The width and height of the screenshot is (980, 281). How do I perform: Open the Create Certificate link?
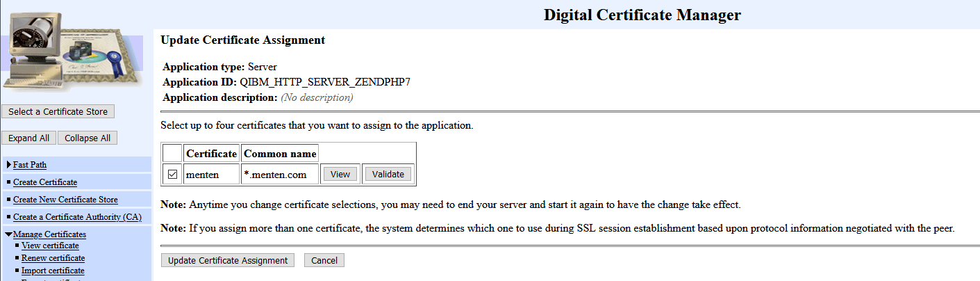(45, 182)
